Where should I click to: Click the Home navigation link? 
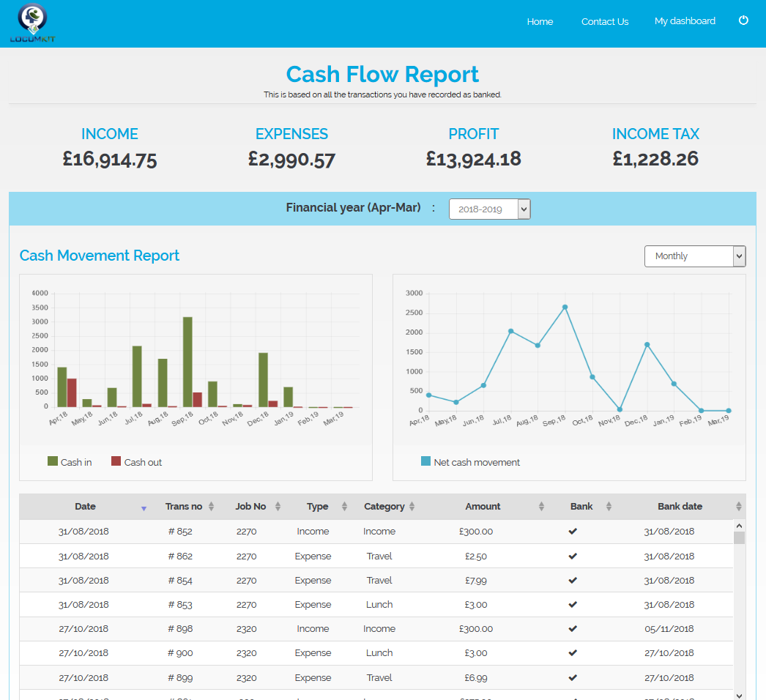pyautogui.click(x=540, y=21)
